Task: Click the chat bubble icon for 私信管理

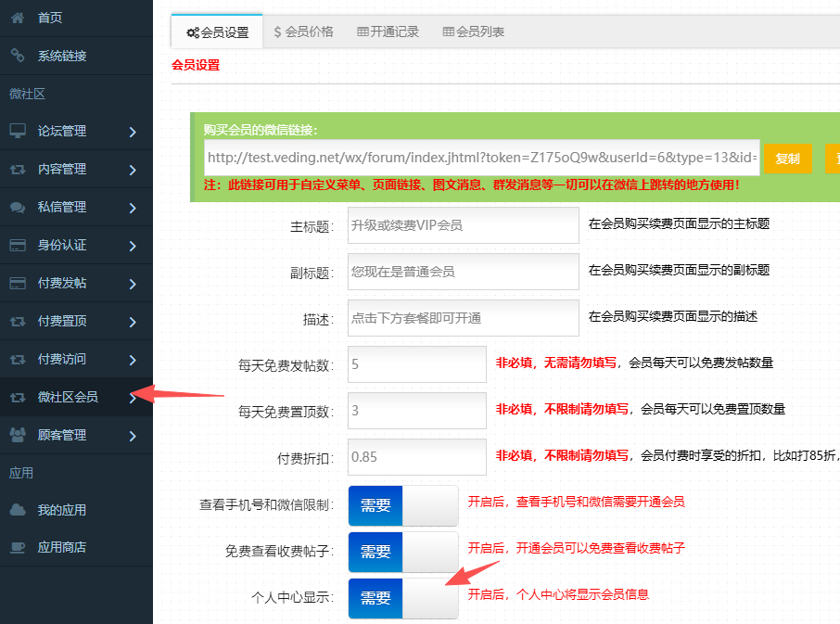Action: tap(18, 207)
